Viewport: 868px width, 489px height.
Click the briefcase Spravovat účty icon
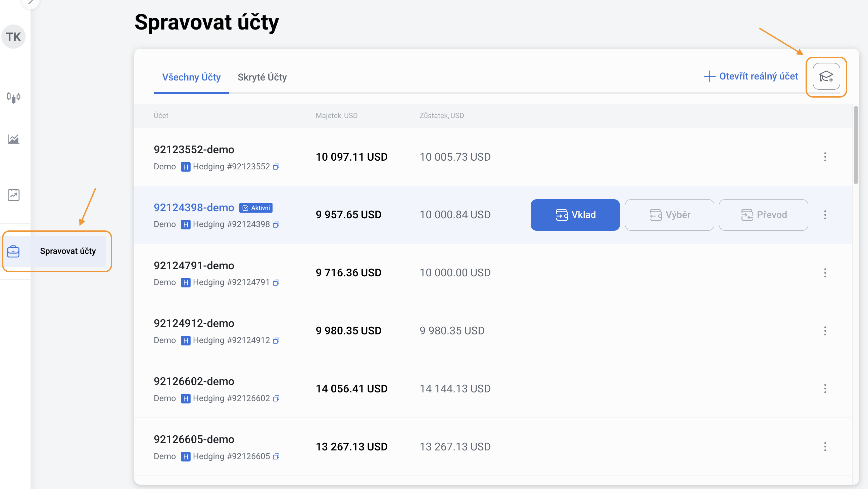point(13,251)
